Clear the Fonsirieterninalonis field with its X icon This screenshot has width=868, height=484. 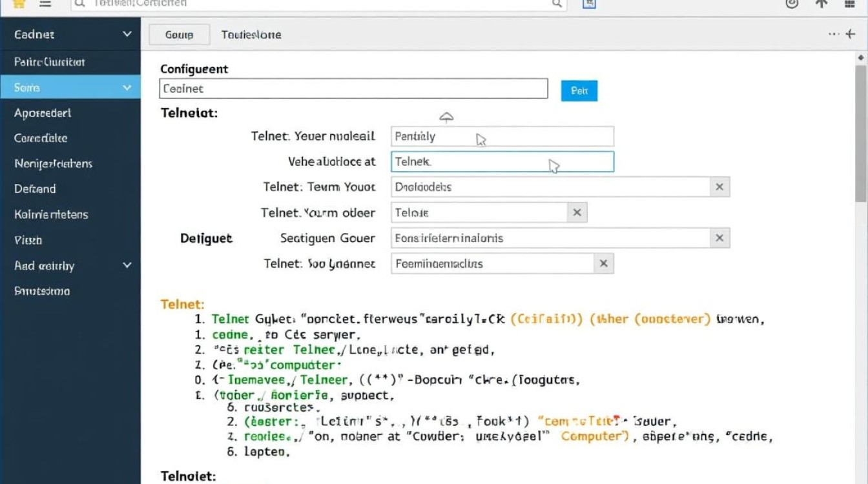719,238
